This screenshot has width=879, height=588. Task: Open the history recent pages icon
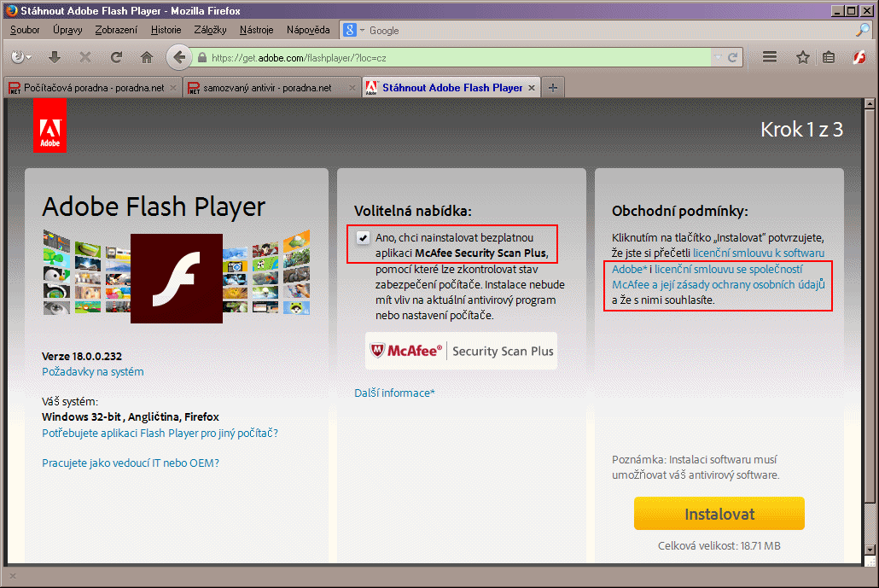[x=20, y=57]
